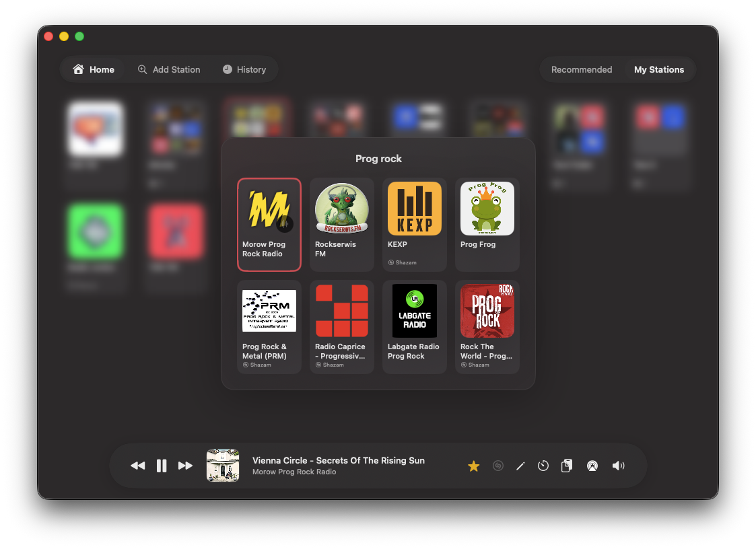
Task: Select the My Stations tab
Action: [x=659, y=69]
